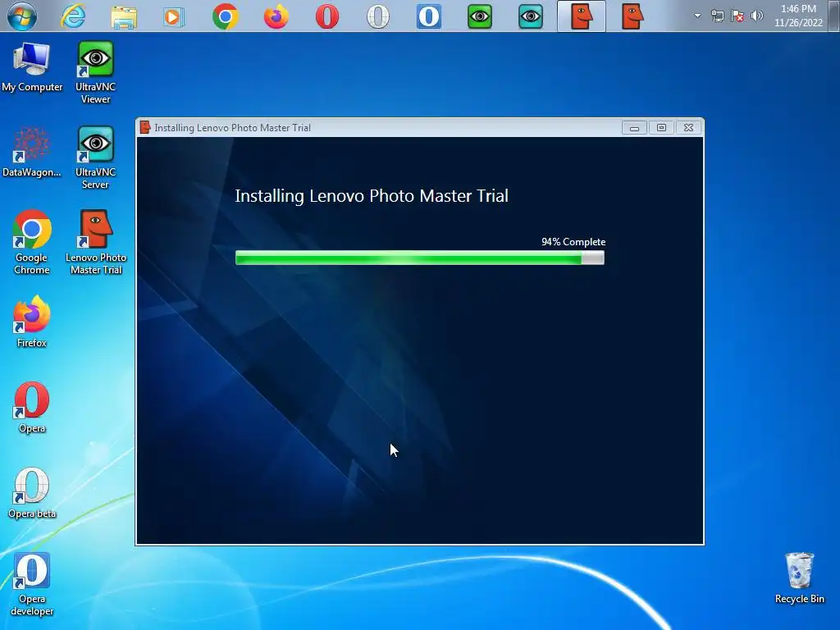Select the second Lenovo Photo Master taskbar icon
Screen dimensions: 840x630
[x=632, y=16]
